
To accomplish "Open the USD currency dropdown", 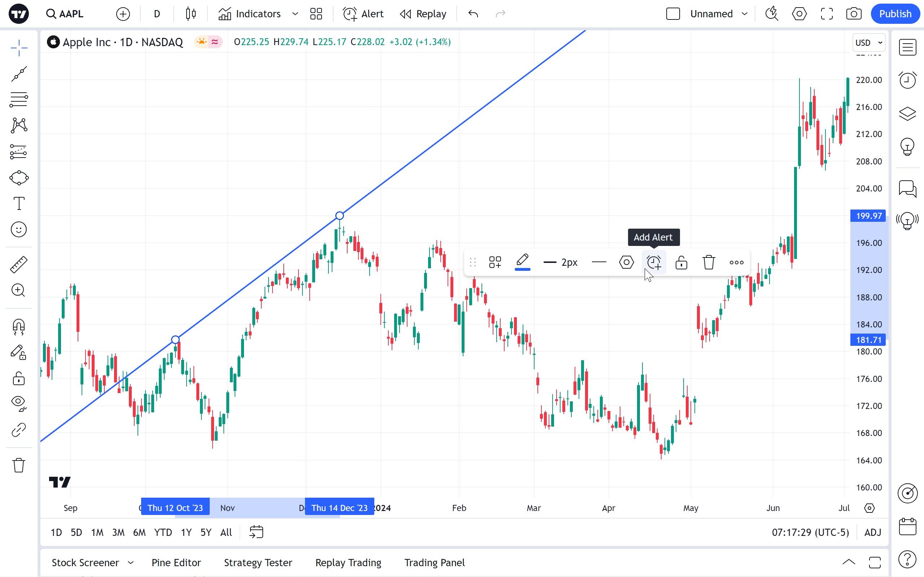I will click(869, 43).
